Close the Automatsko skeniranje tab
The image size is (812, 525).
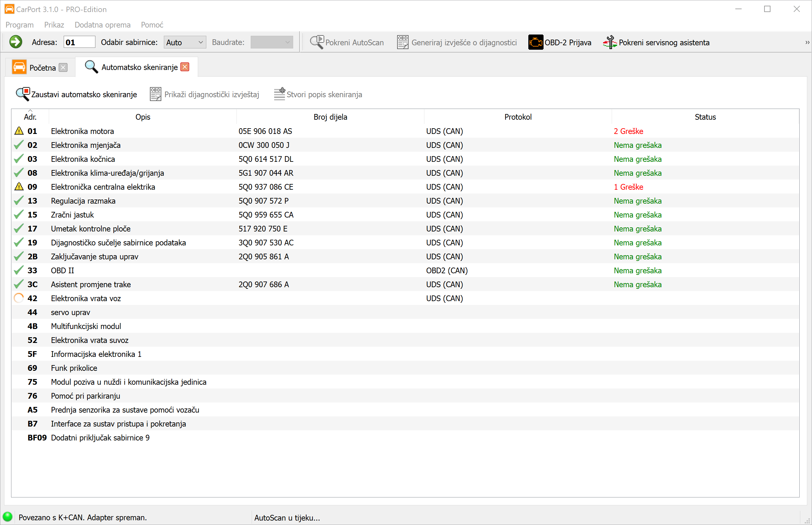(x=185, y=67)
